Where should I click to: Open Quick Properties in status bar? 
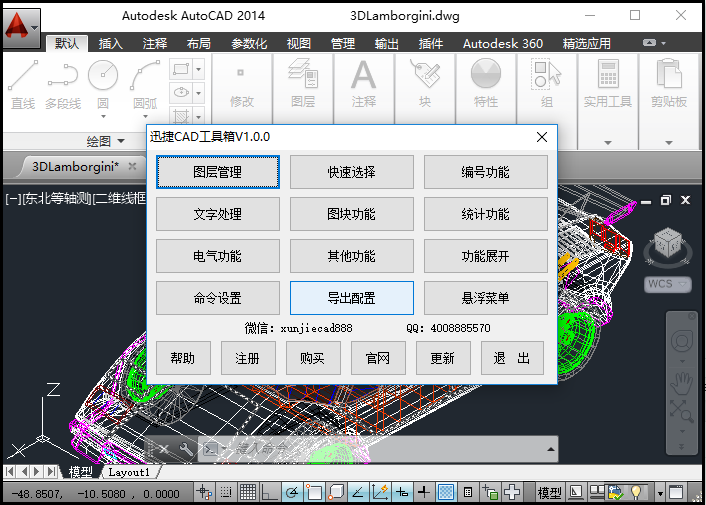coord(468,492)
